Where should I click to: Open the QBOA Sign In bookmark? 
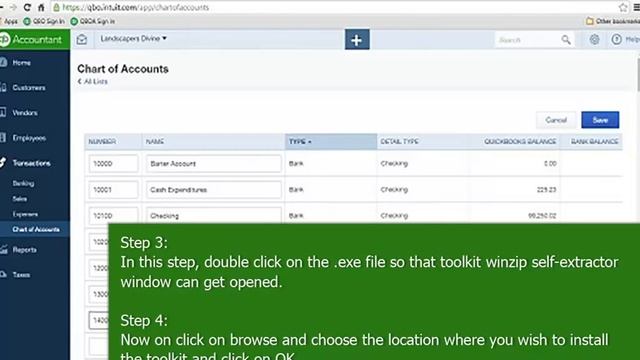[x=93, y=21]
